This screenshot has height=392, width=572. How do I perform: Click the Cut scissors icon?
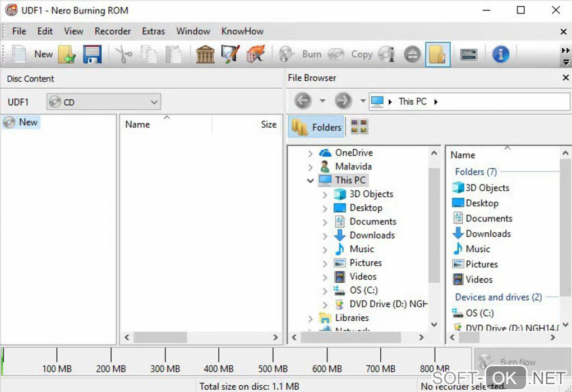pyautogui.click(x=123, y=54)
